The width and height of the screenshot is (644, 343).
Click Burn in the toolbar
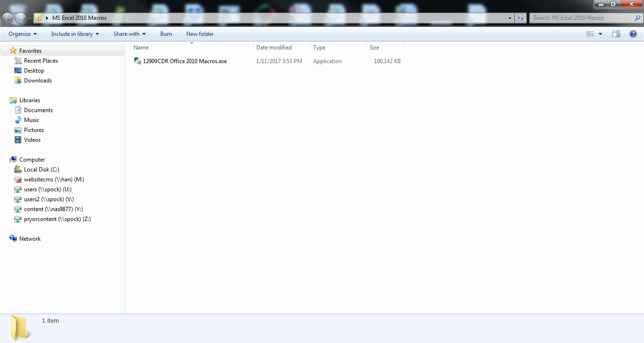[166, 33]
